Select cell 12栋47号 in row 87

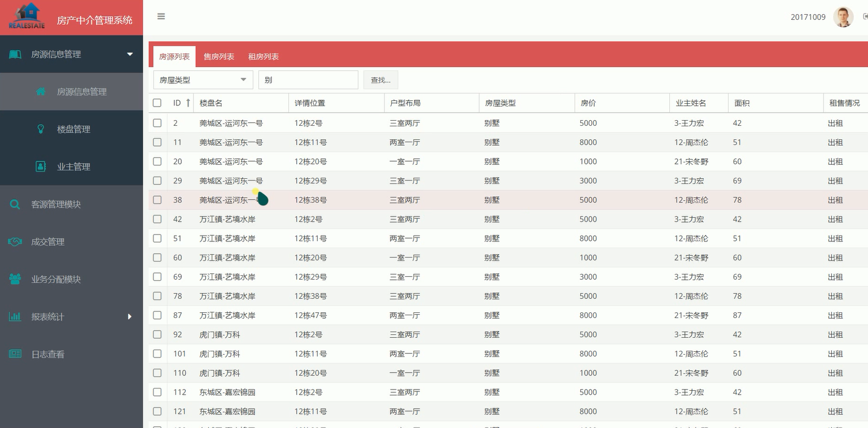pyautogui.click(x=310, y=315)
